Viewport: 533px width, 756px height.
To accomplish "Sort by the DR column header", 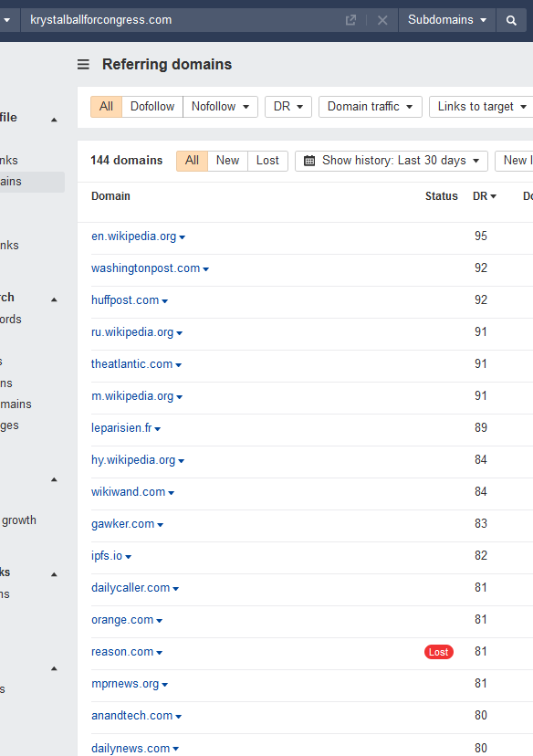I will point(485,196).
